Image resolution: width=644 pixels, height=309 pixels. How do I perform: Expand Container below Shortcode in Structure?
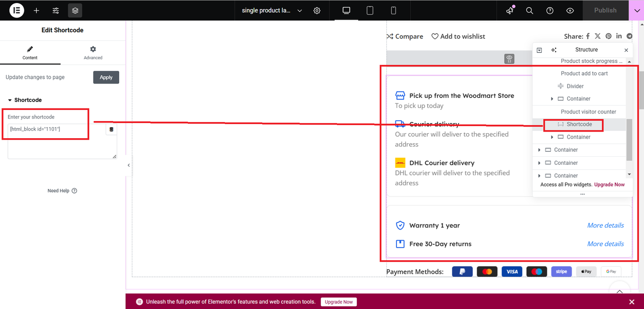click(552, 137)
